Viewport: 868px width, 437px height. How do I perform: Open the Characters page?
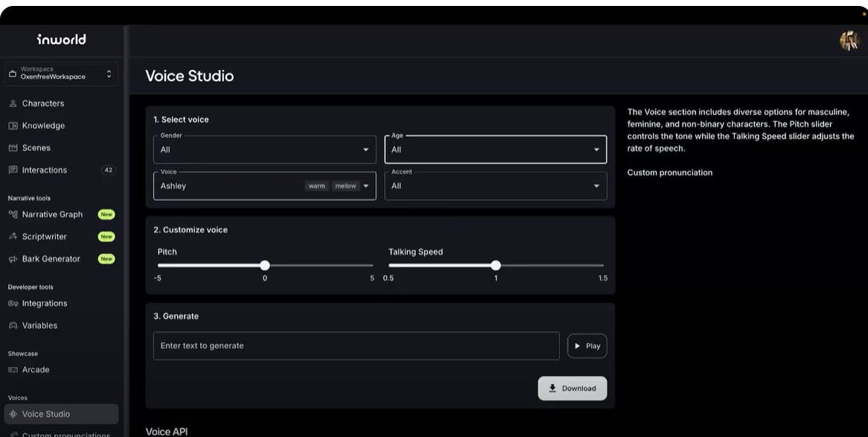61,103
